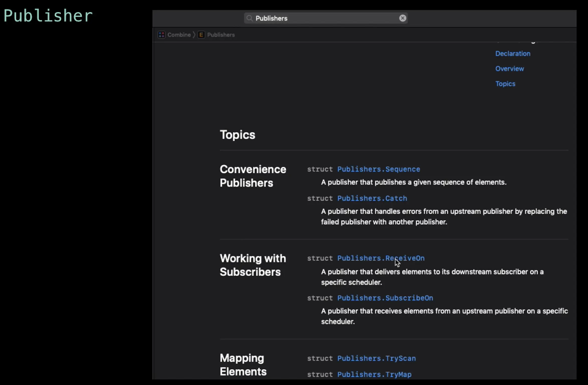
Task: Jump to the Declaration section link
Action: pyautogui.click(x=513, y=54)
